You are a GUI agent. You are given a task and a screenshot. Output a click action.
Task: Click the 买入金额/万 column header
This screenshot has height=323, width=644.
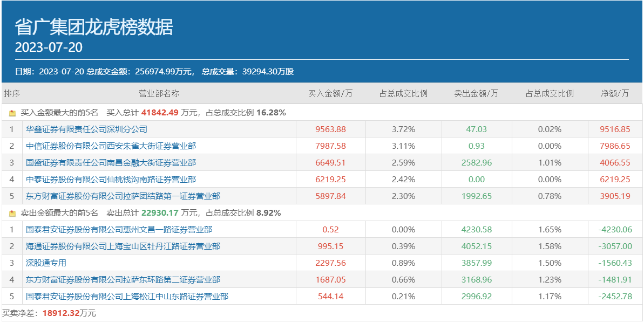click(x=330, y=94)
